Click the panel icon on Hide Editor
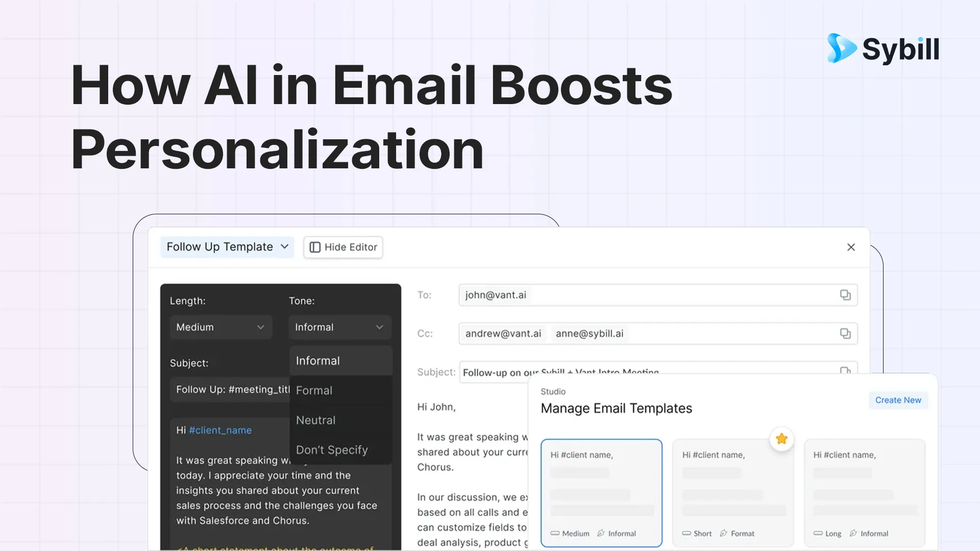Screen dimensions: 980x551 point(315,247)
